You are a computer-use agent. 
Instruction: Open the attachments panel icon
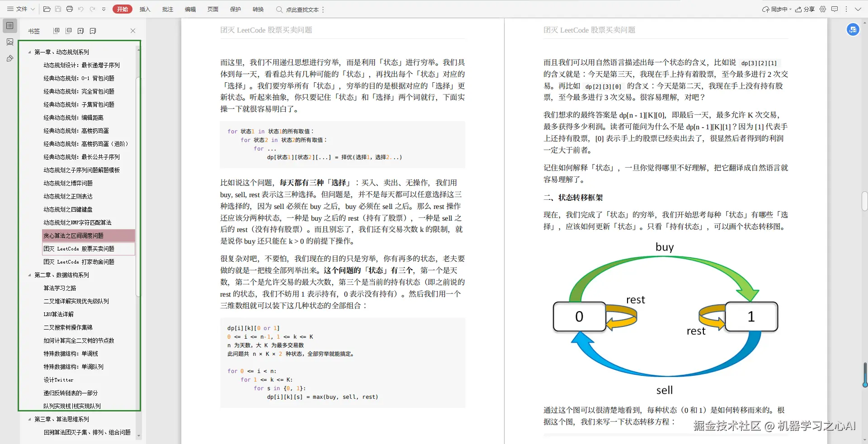tap(10, 58)
